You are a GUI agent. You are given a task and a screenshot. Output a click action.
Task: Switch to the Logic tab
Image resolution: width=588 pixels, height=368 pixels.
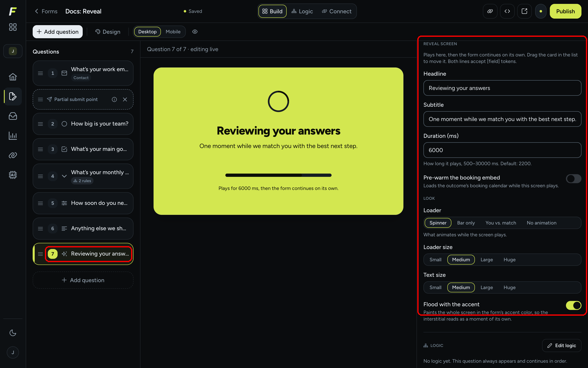coord(302,11)
